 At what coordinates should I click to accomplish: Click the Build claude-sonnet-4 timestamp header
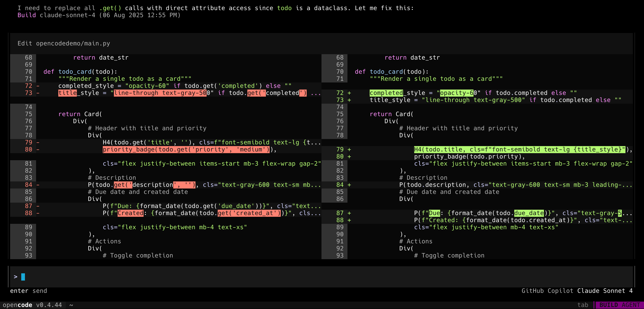click(99, 15)
